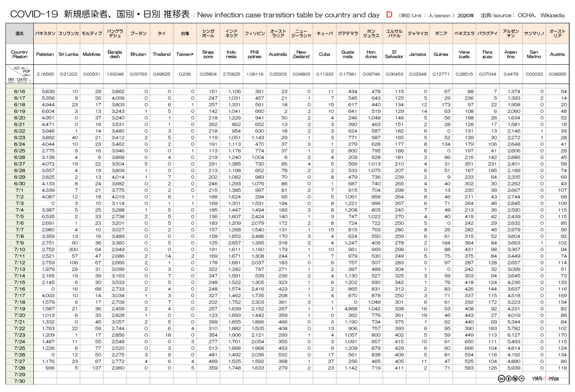Select the 'Thailand' column header
The width and height of the screenshot is (575, 392).
pos(161,54)
